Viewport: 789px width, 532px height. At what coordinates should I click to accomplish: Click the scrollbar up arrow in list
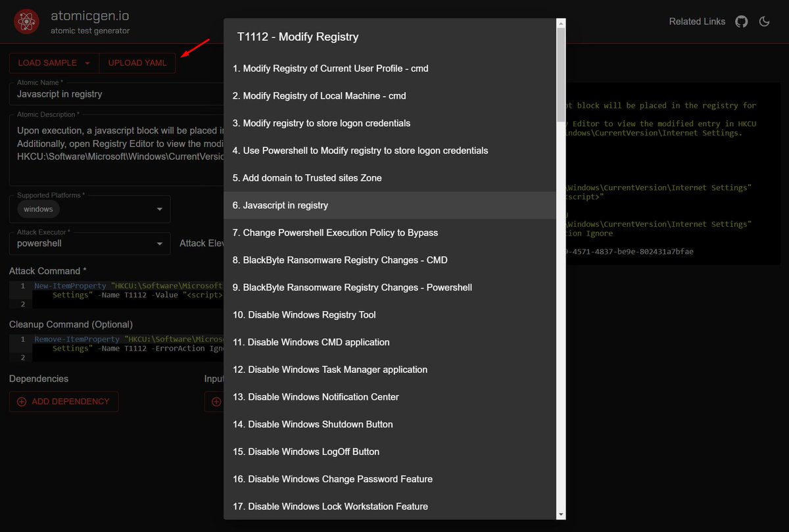click(x=561, y=24)
